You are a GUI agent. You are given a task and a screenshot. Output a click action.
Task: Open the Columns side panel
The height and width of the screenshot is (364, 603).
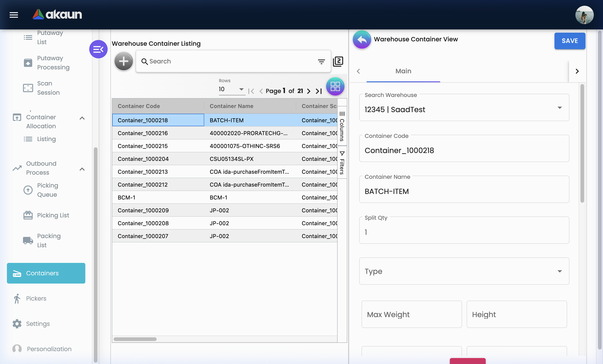(342, 126)
